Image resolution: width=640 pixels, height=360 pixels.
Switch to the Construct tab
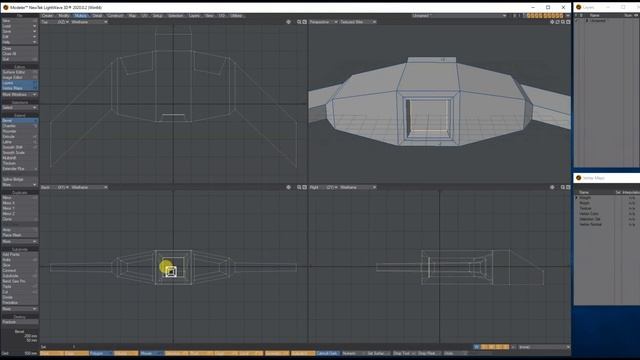point(115,16)
